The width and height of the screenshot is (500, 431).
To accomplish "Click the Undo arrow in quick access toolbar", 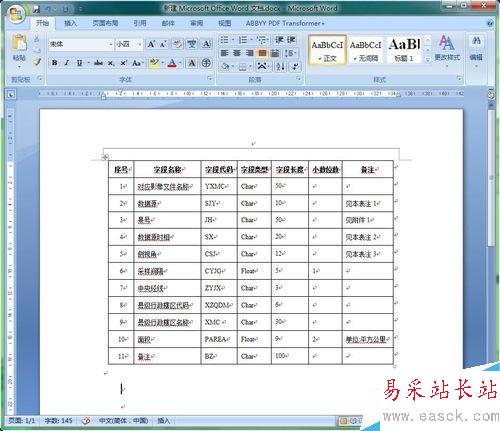I will click(49, 9).
